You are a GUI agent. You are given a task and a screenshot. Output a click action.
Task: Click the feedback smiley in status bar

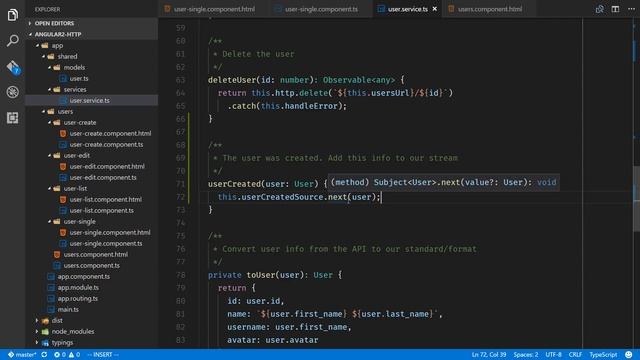point(629,354)
